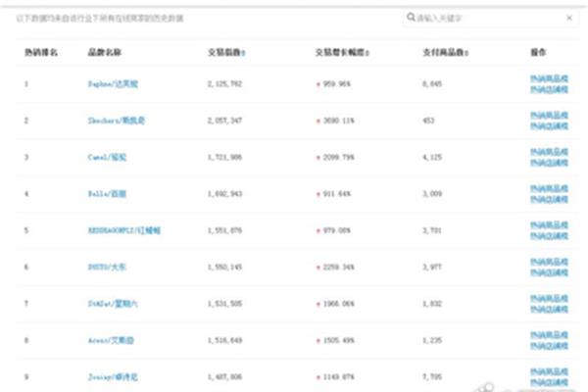Viewport: 588px width, 392px height.
Task: Clear the keyword search with the X icon
Action: 569,18
